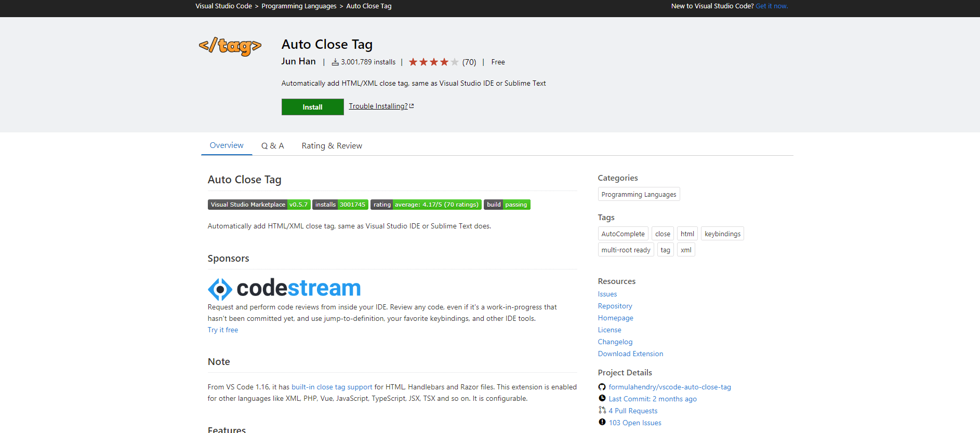Click the Project Details heading

(x=625, y=372)
